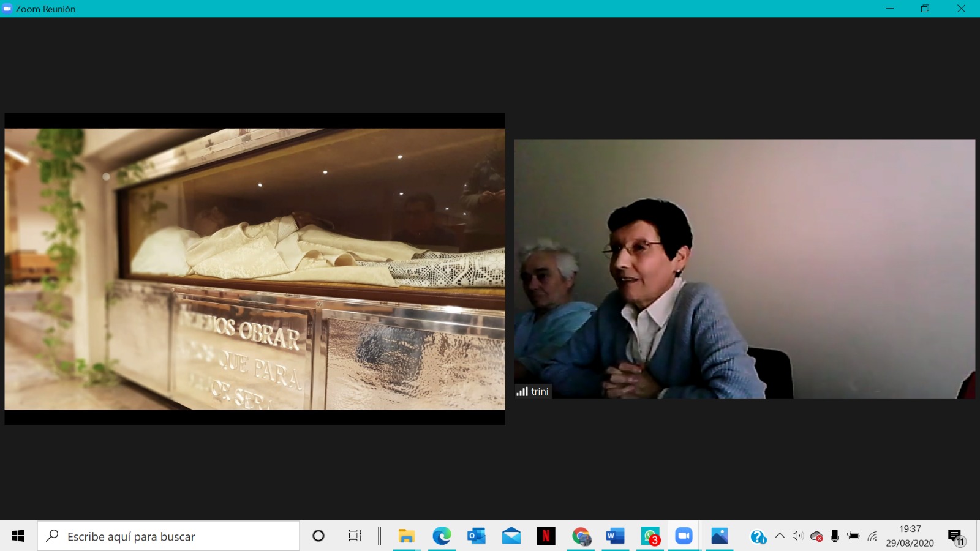Open Outlook from the taskbar
The height and width of the screenshot is (551, 980).
476,536
